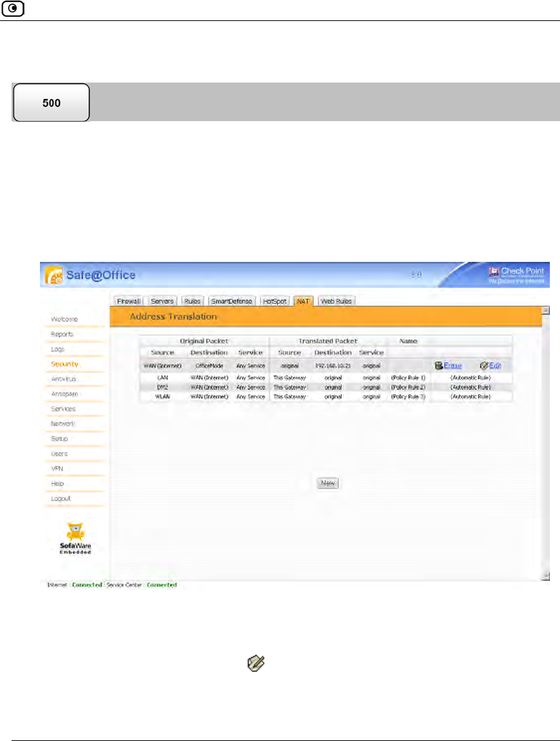Open the Web Rules tab

336,301
